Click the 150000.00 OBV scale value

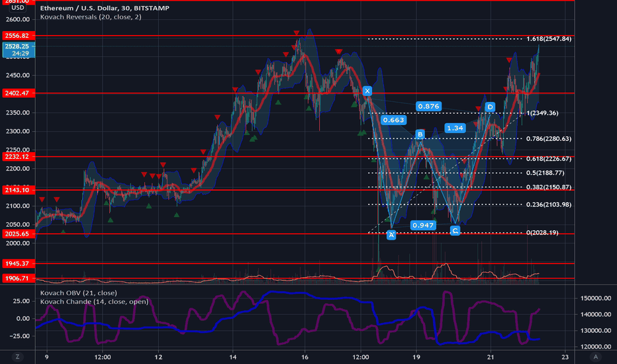596,298
